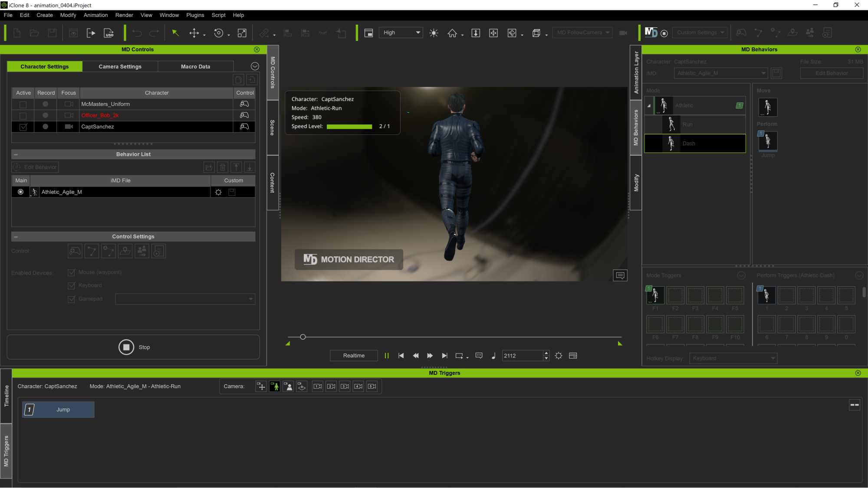Image resolution: width=868 pixels, height=488 pixels.
Task: Open the Hotkey Display Keyboard dropdown
Action: [733, 358]
